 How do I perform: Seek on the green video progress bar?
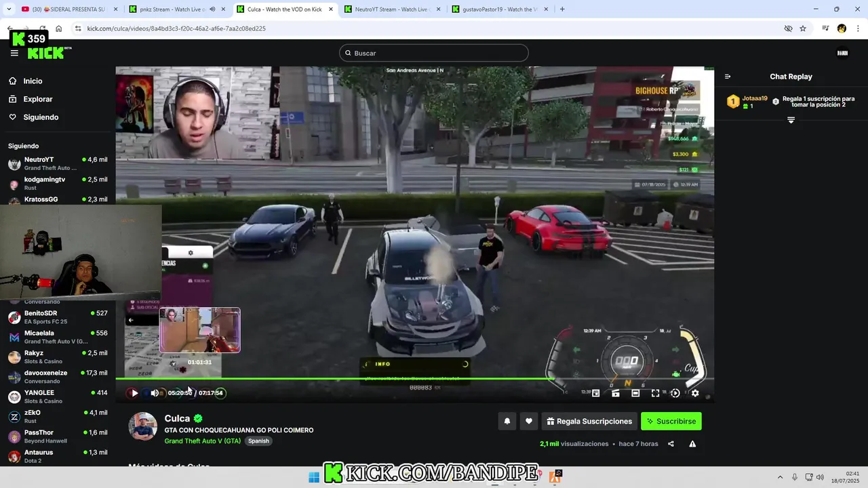414,379
